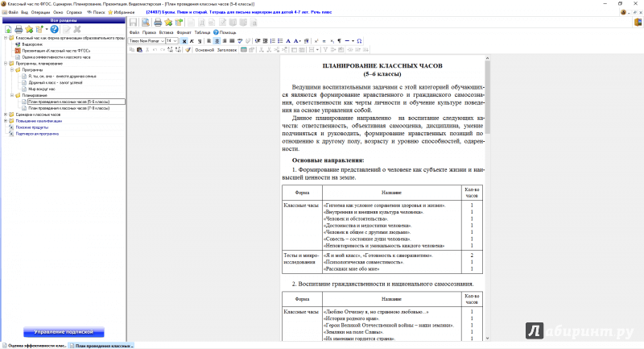Screen dimensions: 644x349
Task: Click the scrollbar down arrow of document
Action: (x=488, y=339)
